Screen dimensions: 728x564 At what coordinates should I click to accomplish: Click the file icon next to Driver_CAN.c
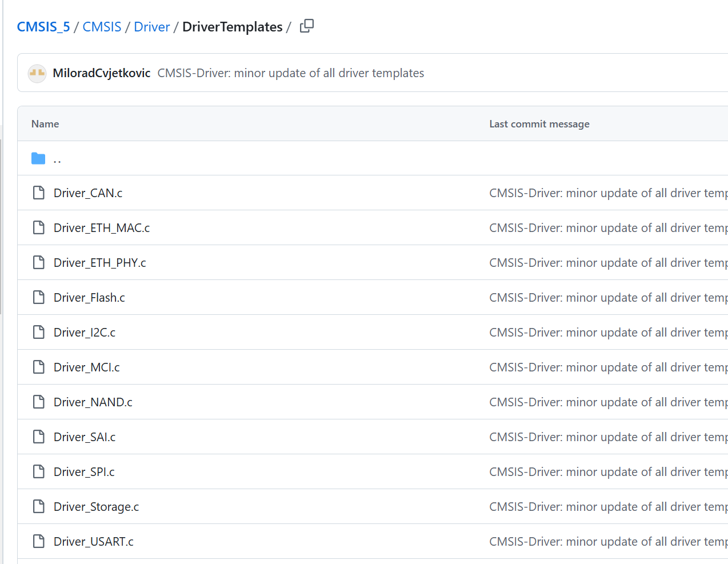click(x=39, y=193)
